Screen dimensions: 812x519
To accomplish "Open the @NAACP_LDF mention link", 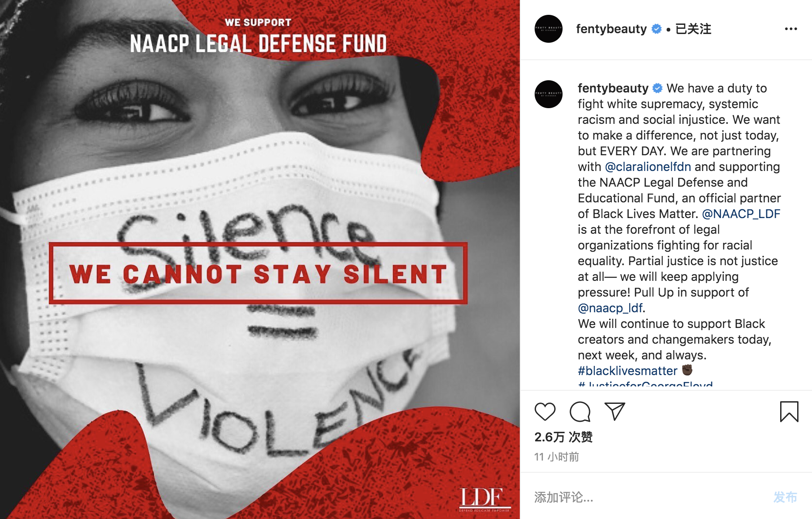I will click(741, 214).
